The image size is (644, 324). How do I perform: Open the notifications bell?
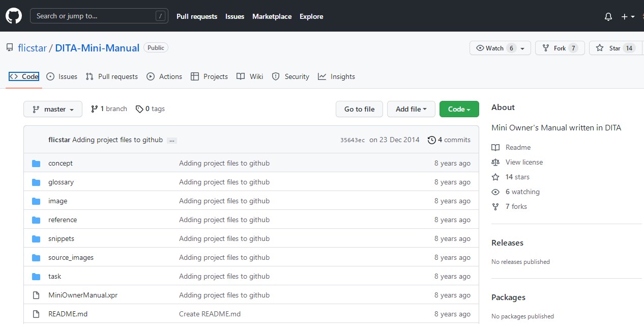pyautogui.click(x=608, y=17)
